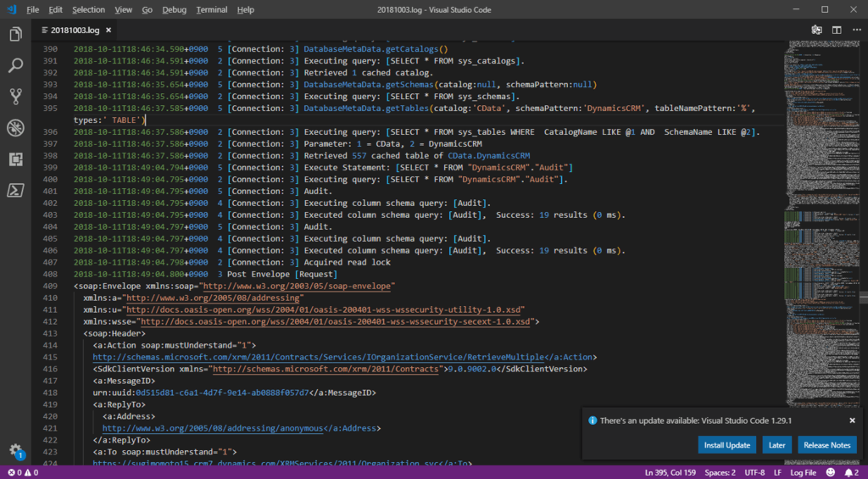Click the open changes icon in editor title
This screenshot has width=868, height=479.
tap(816, 30)
